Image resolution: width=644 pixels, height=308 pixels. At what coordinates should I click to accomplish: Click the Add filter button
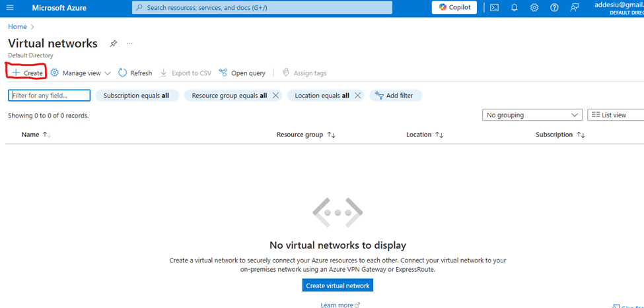pyautogui.click(x=395, y=96)
